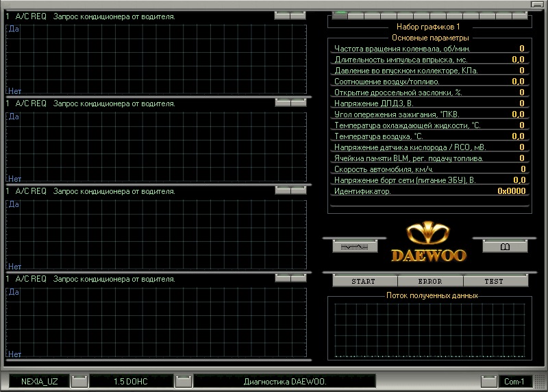The width and height of the screenshot is (548, 392).
Task: Select 'Соотношение воздух/топливо' parameter row
Action: [x=429, y=82]
